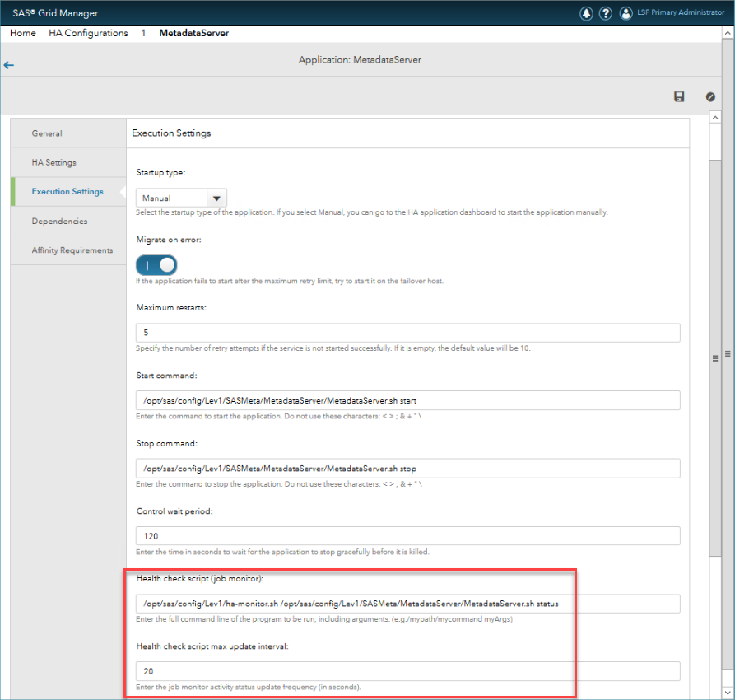Focus the Start command field
The width and height of the screenshot is (735, 700).
tap(407, 400)
